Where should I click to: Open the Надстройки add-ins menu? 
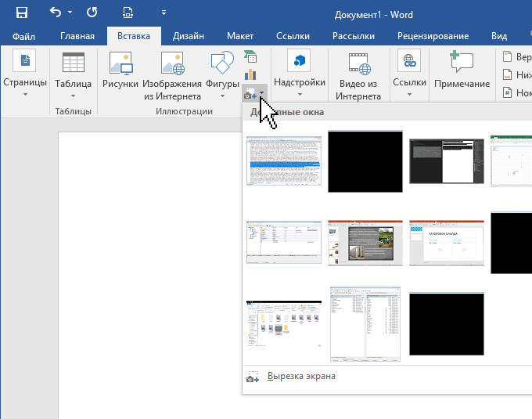300,74
